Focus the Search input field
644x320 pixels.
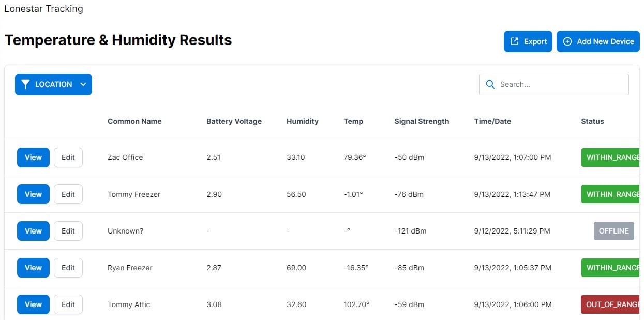[x=561, y=84]
